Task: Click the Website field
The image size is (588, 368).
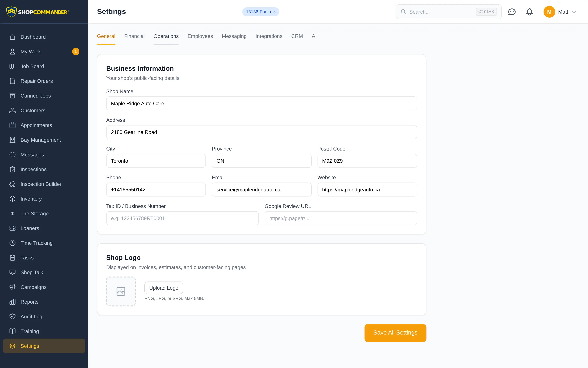Action: pos(367,190)
